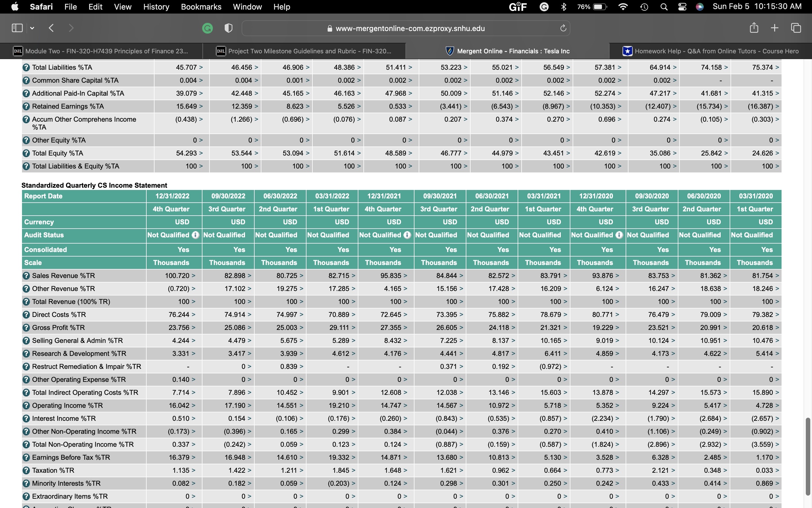Go back to previous page
This screenshot has height=508, width=812.
coord(51,28)
